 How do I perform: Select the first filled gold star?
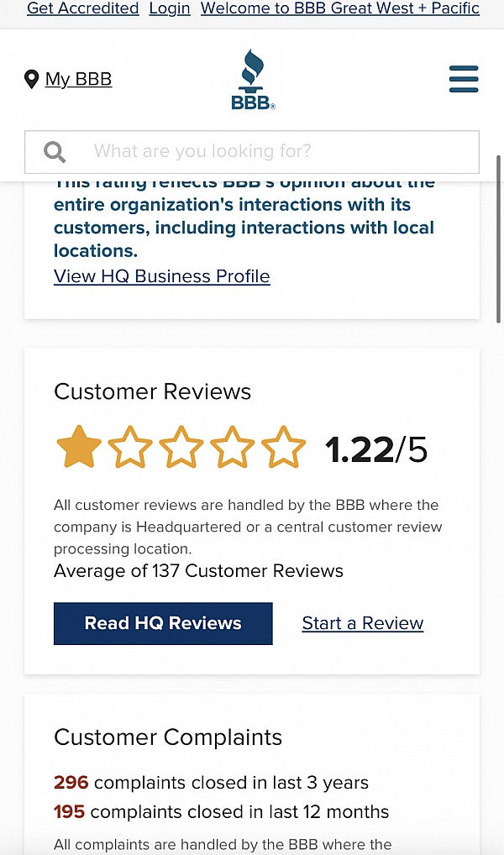pyautogui.click(x=79, y=447)
